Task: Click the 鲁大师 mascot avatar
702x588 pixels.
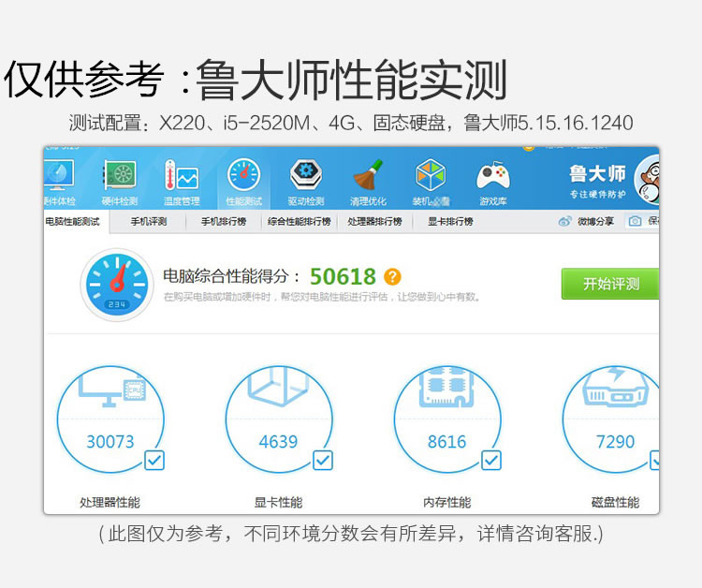Action: coord(647,180)
